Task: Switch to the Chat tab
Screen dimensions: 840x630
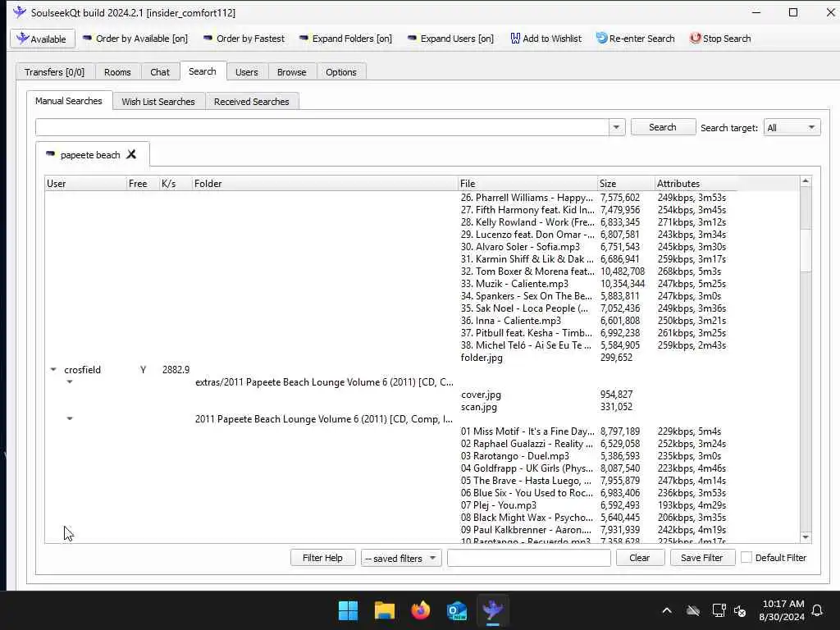Action: (160, 72)
